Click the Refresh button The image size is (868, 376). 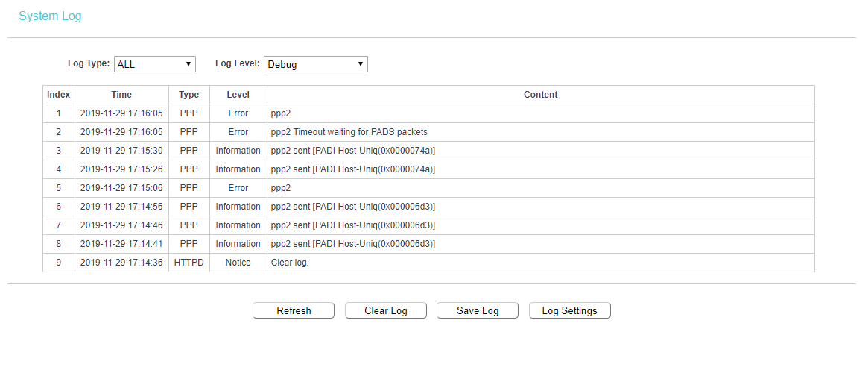pos(294,310)
